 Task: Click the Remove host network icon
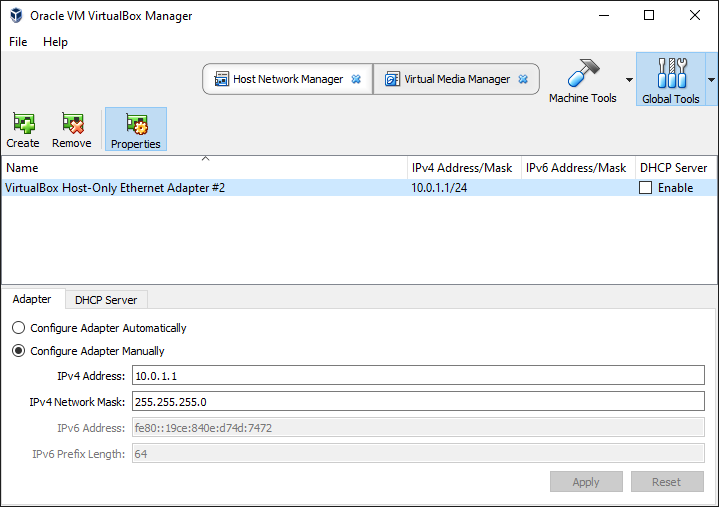(72, 123)
